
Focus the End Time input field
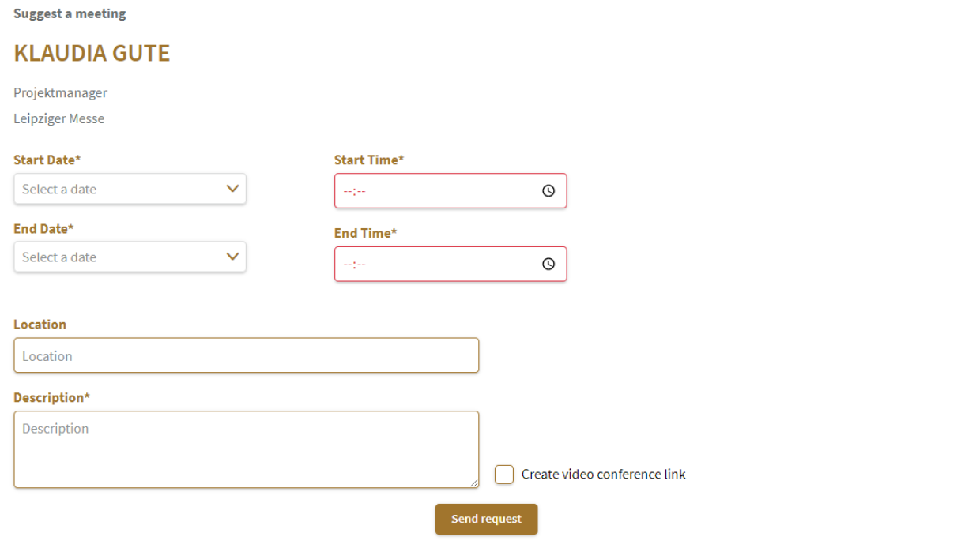450,265
